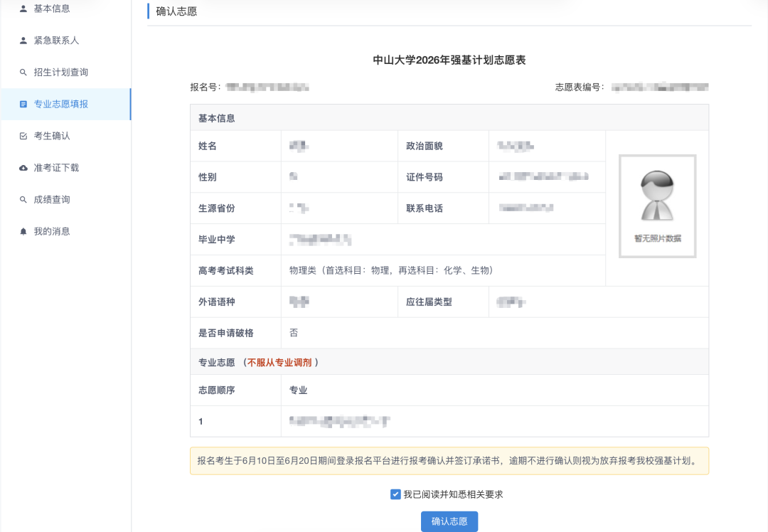
Task: Click the cloud download icon for 准考证下载
Action: click(x=22, y=167)
